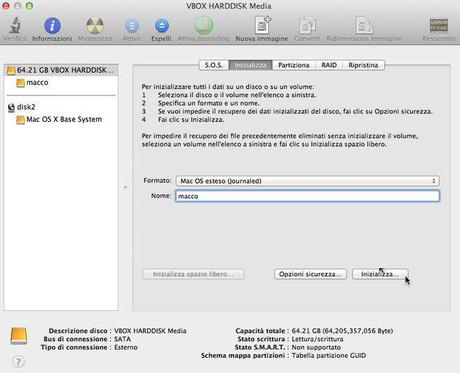This screenshot has width=460, height=373.
Task: Click the 'SATA' bus connection value
Action: coord(122,339)
